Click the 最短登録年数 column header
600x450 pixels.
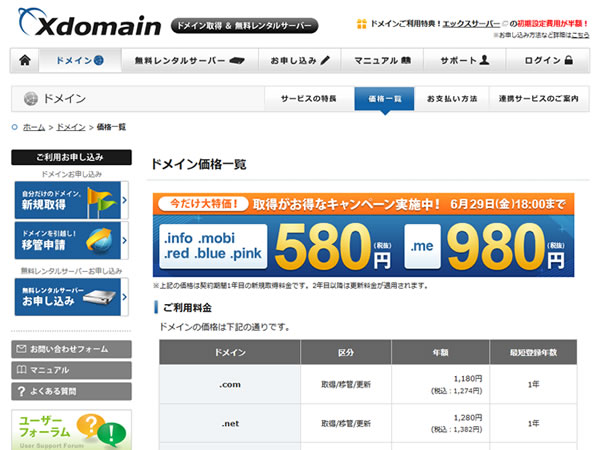click(x=533, y=352)
